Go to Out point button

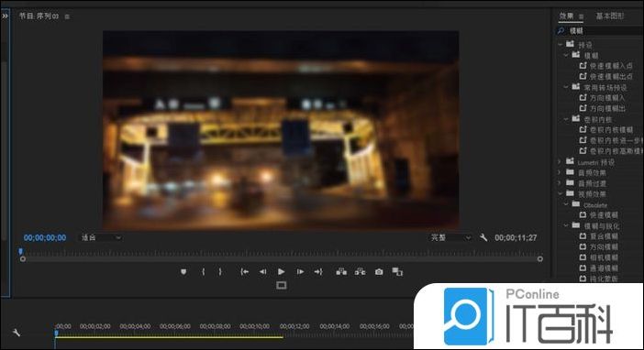point(318,271)
